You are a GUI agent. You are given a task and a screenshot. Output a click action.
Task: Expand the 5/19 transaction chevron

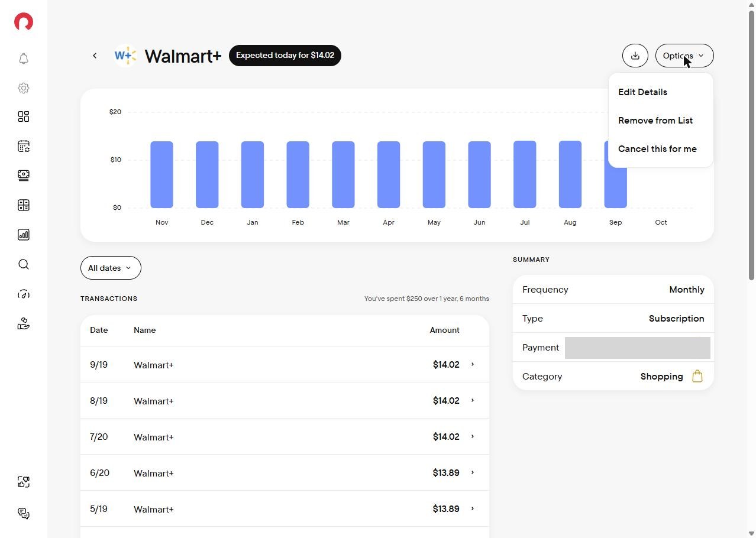(473, 508)
